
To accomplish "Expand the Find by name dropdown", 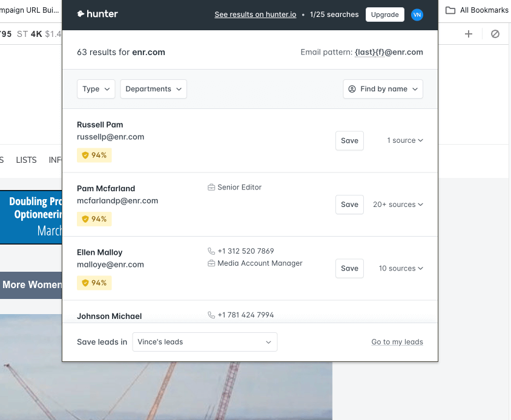I will (x=383, y=89).
